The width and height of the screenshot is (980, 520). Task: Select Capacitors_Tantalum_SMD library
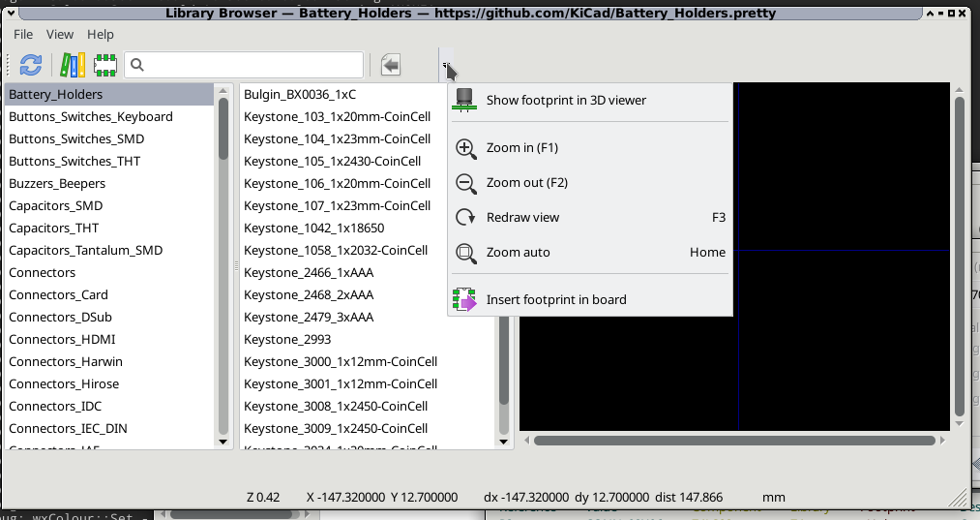click(x=85, y=250)
